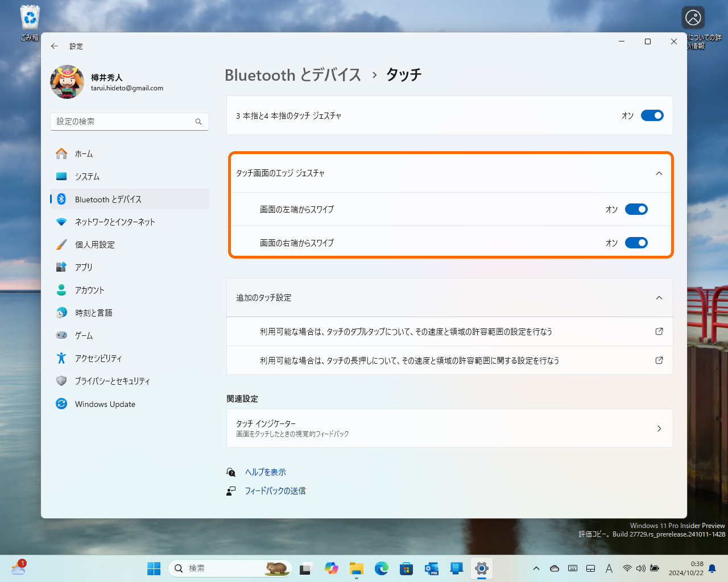
Task: Click the 樽井秀人 profile avatar
Action: tap(67, 82)
